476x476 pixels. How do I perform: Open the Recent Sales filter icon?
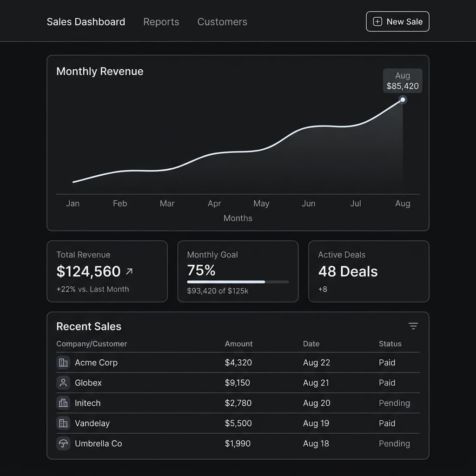tap(413, 326)
